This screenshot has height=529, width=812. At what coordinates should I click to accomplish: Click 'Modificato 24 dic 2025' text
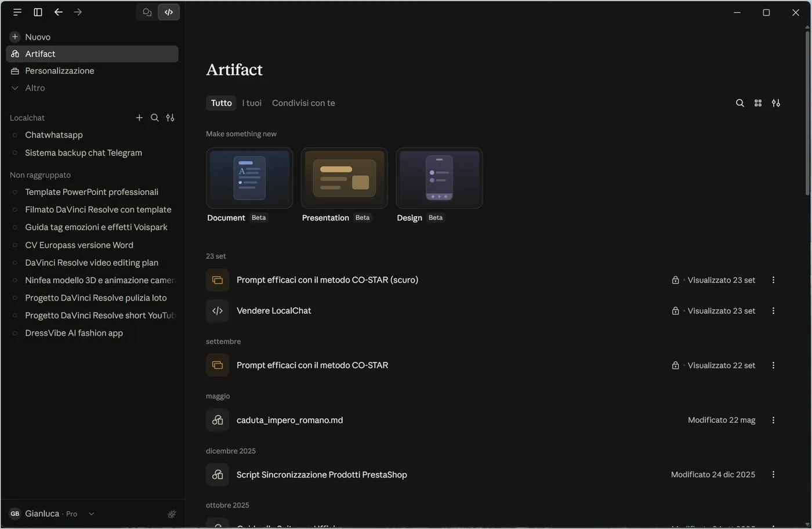[x=713, y=474]
